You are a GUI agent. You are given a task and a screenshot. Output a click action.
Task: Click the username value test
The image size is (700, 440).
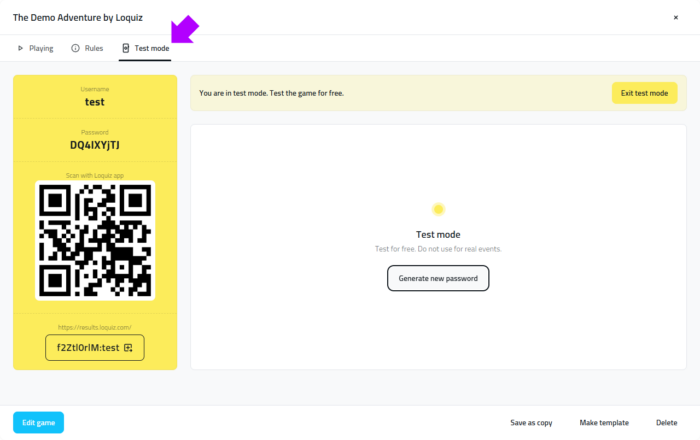[95, 102]
